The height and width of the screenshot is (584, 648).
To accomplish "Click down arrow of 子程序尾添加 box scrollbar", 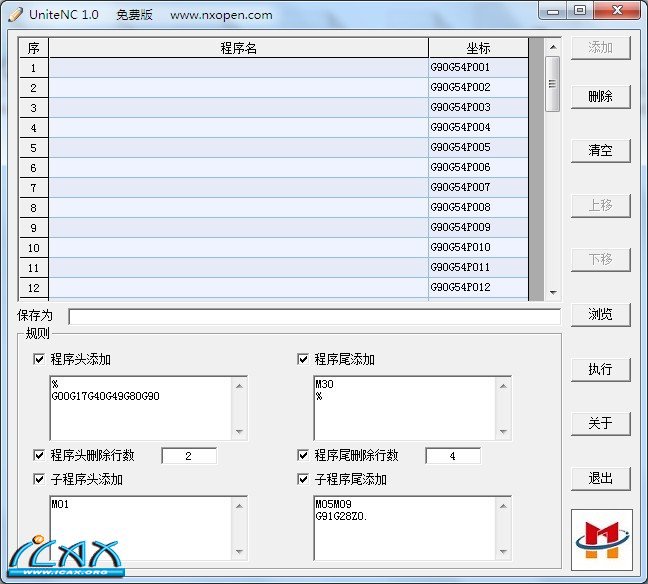I will point(503,551).
